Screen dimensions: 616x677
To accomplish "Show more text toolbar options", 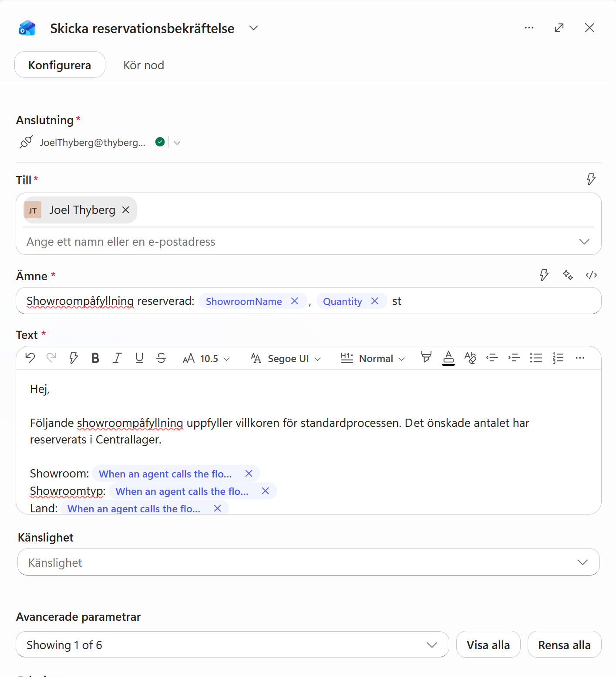I will (x=580, y=358).
